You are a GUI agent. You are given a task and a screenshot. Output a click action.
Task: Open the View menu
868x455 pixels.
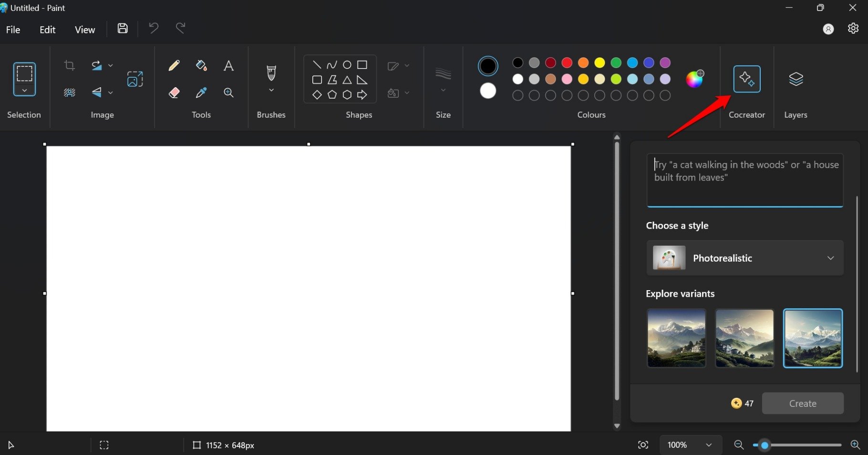84,29
